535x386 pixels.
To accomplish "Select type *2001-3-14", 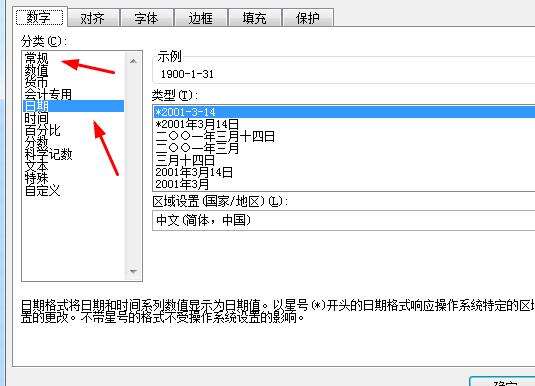I will click(344, 112).
